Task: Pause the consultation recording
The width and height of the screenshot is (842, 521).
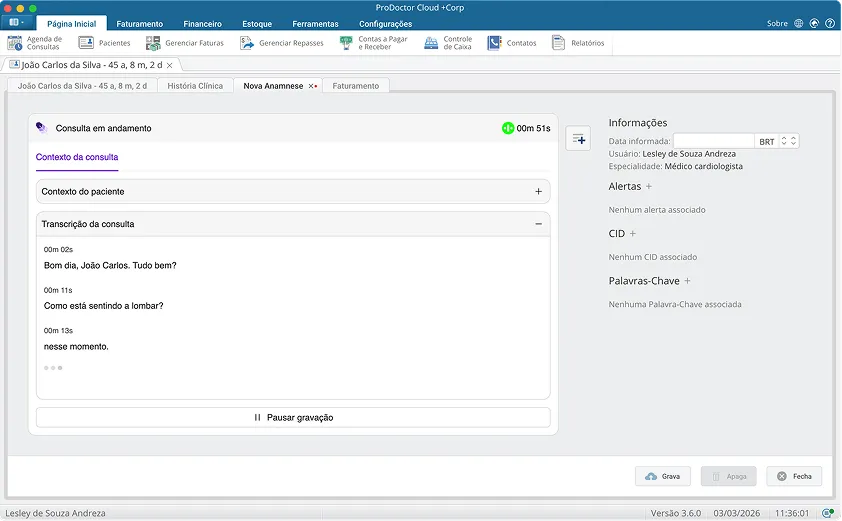Action: coord(293,417)
